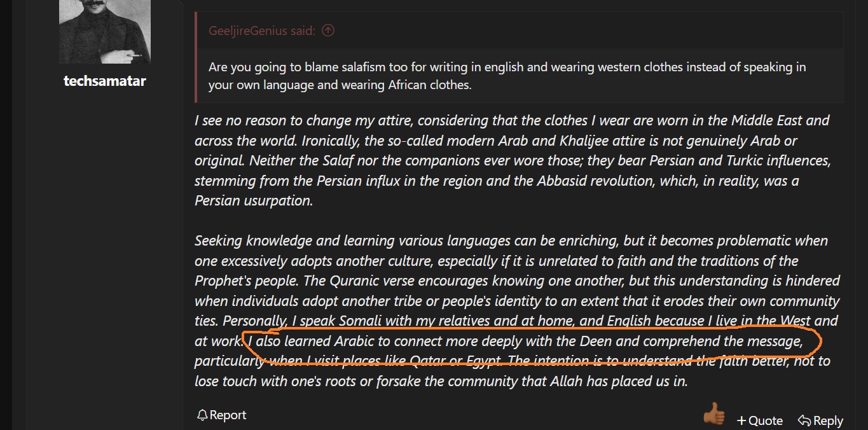This screenshot has height=430, width=868.
Task: Click the circled up-arrow icon beside "GeeljireGenius said:"
Action: pyautogui.click(x=328, y=30)
